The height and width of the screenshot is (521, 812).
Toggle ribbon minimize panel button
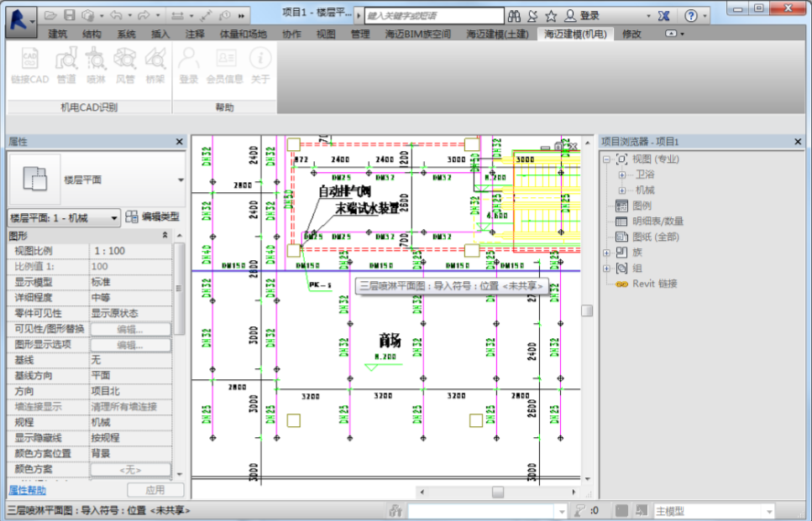pos(671,34)
